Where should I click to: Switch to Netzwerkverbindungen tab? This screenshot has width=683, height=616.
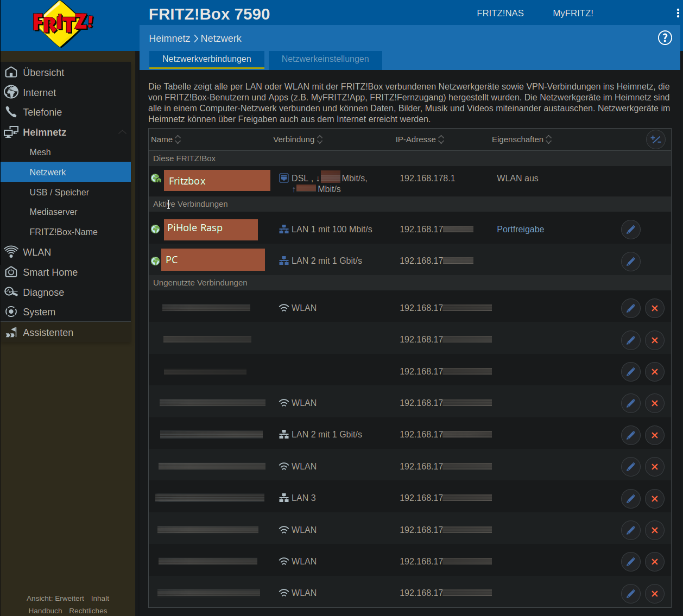coord(206,59)
